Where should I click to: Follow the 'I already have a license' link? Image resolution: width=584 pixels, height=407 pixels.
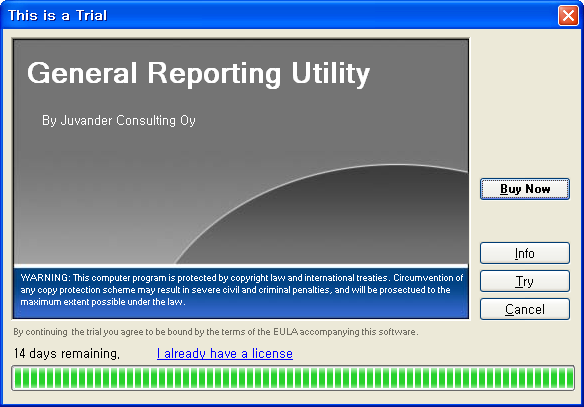click(x=225, y=353)
